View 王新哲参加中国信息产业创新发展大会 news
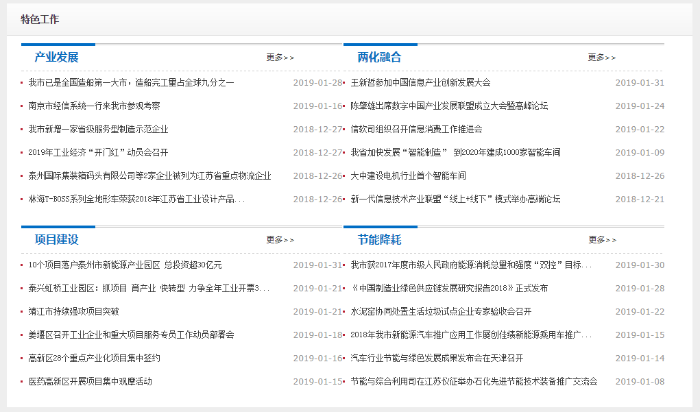 pyautogui.click(x=420, y=82)
